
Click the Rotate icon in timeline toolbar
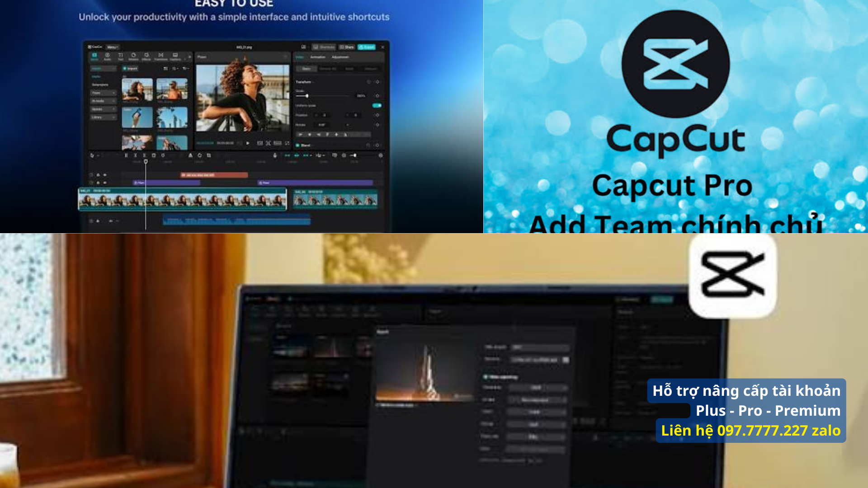(x=199, y=155)
